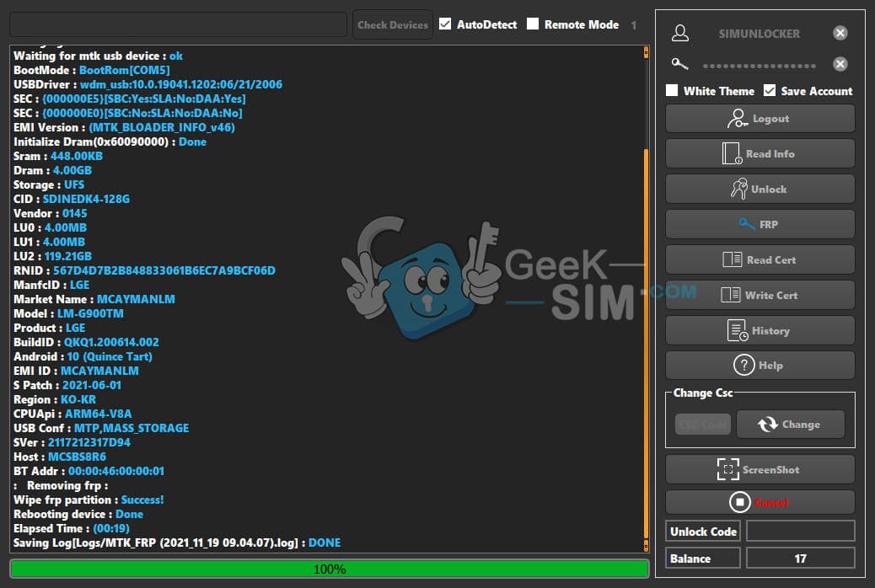Image resolution: width=875 pixels, height=588 pixels.
Task: Click the Saving Log DONE line
Action: [x=177, y=543]
